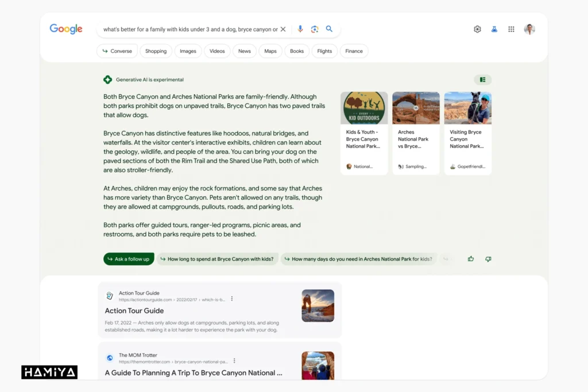The image size is (588, 392).
Task: Open the Arches arch photo thumbnail
Action: point(416,108)
